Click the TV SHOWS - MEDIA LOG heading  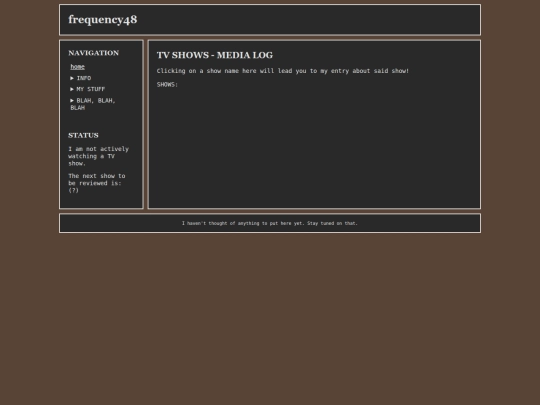click(215, 55)
